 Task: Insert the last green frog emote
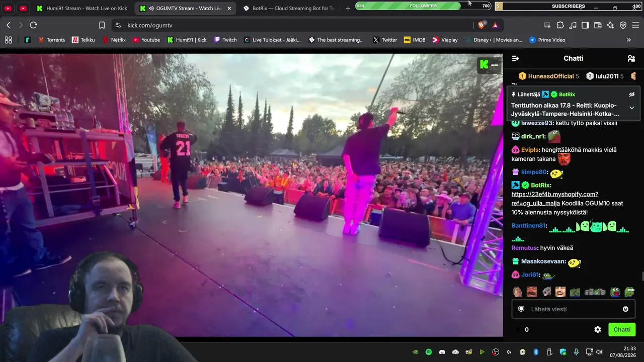coord(629,292)
